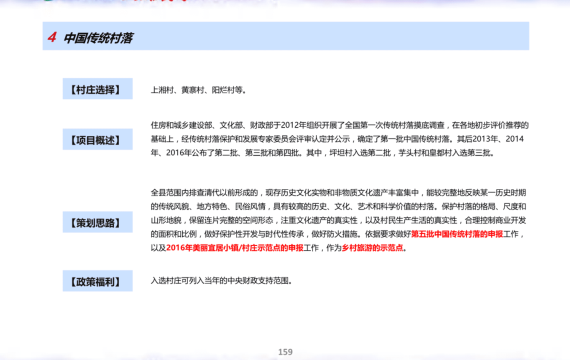
Task: Click the phrase 全县范围内排查清代以前形成的
Action: click(204, 192)
